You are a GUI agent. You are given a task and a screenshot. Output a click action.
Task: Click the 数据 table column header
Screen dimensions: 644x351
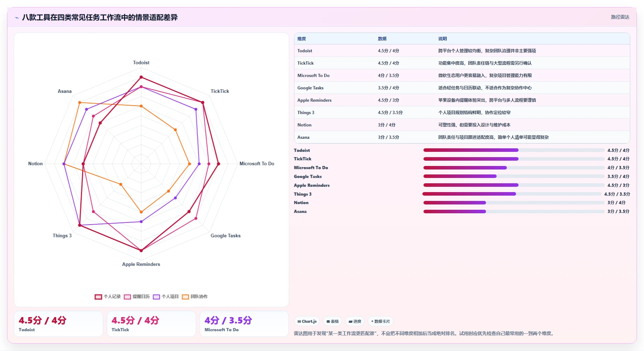click(382, 39)
